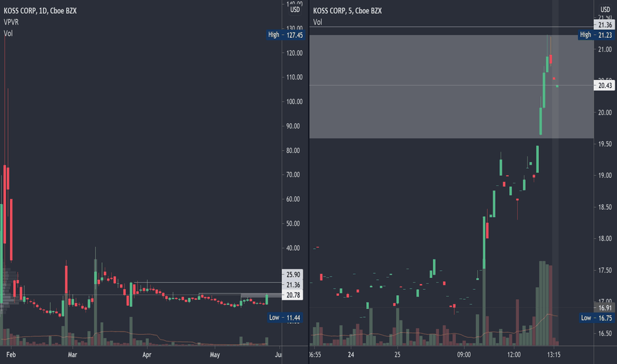Click the VPVR indicator label on the left chart
Screen dimensions: 617x364
click(11, 22)
